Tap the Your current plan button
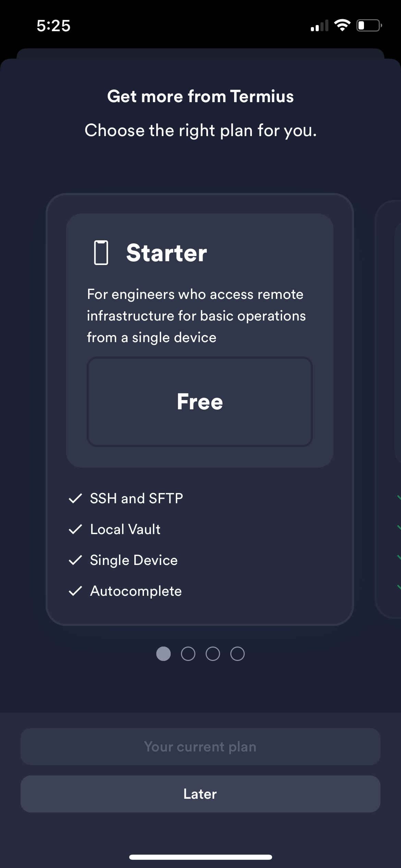 coord(200,747)
